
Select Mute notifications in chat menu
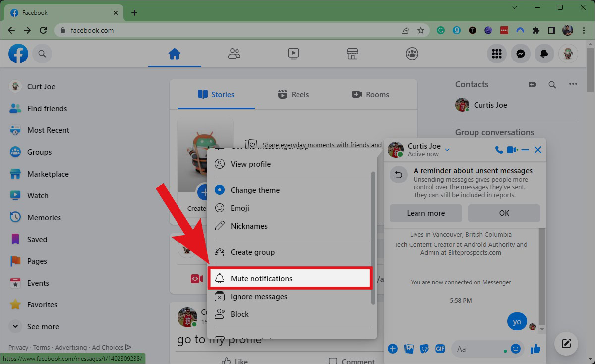click(290, 279)
